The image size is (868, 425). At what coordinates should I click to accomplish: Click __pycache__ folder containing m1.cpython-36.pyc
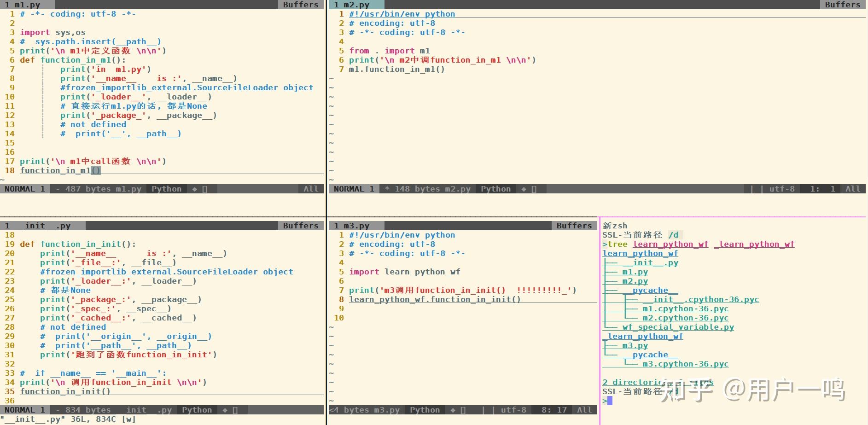[x=650, y=290]
